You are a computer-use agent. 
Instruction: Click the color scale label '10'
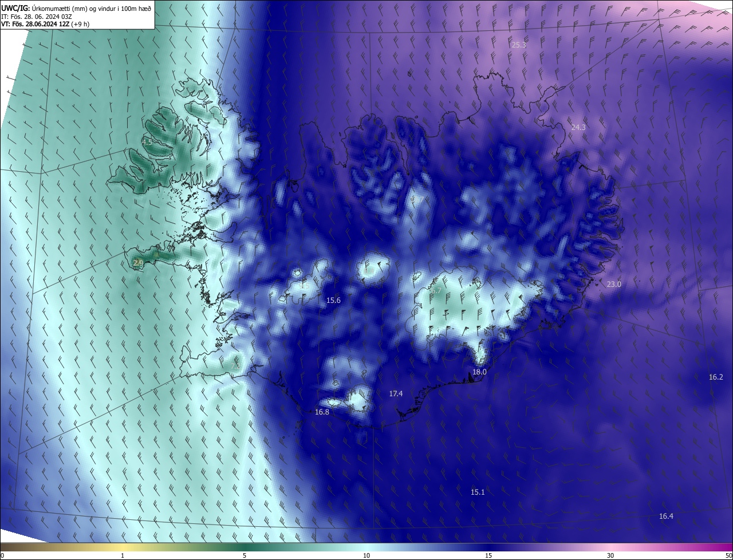pyautogui.click(x=366, y=555)
